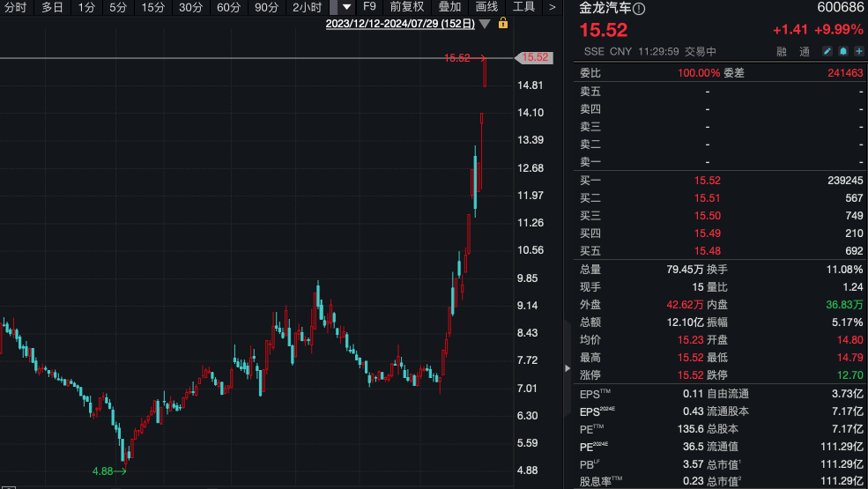Image resolution: width=868 pixels, height=489 pixels.
Task: Click the bell alert icon
Action: 843,52
